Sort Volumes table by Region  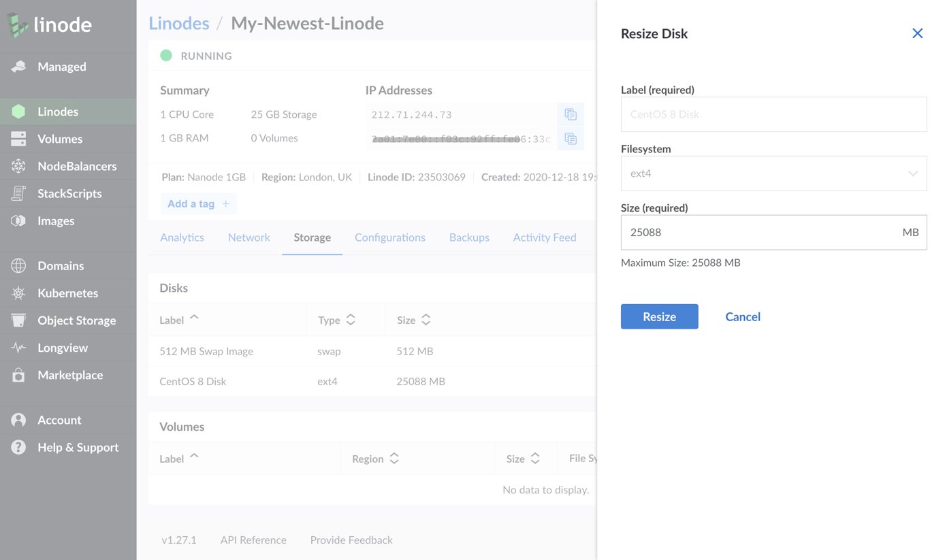pyautogui.click(x=394, y=458)
